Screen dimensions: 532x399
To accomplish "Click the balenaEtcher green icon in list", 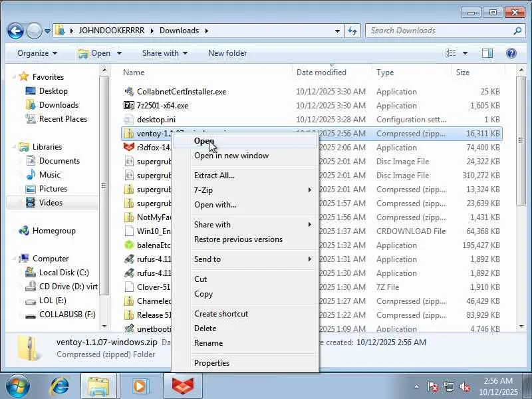I will point(129,245).
